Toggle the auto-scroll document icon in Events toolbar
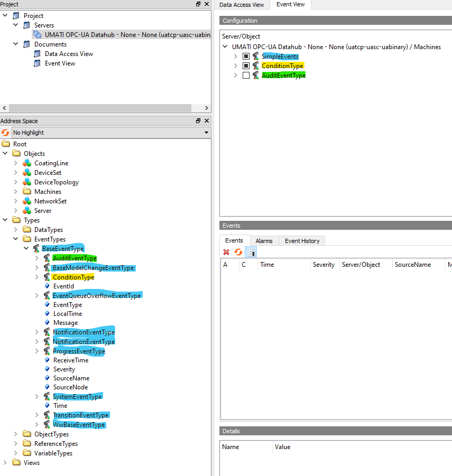This screenshot has height=476, width=452. coord(251,252)
